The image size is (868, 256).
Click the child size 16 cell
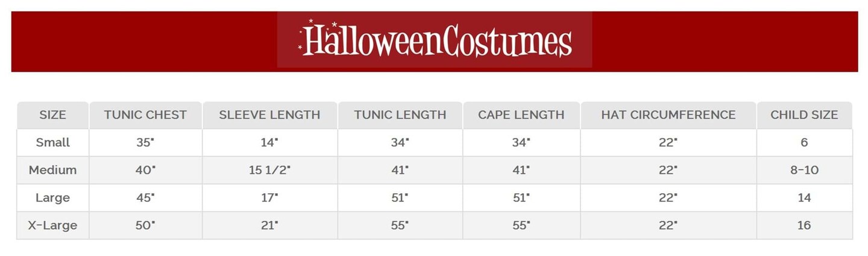[804, 226]
